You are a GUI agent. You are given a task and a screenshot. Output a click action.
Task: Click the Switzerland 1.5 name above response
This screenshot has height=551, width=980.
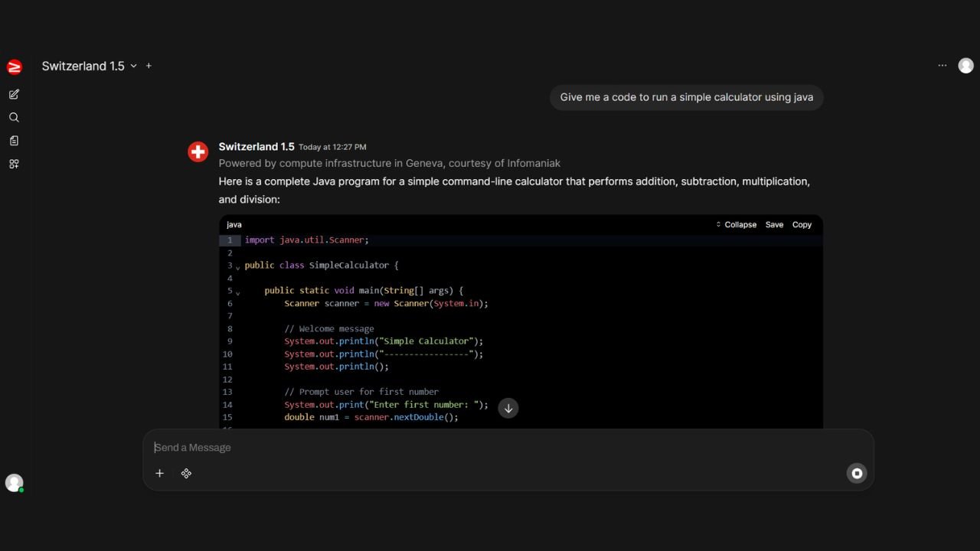coord(256,146)
